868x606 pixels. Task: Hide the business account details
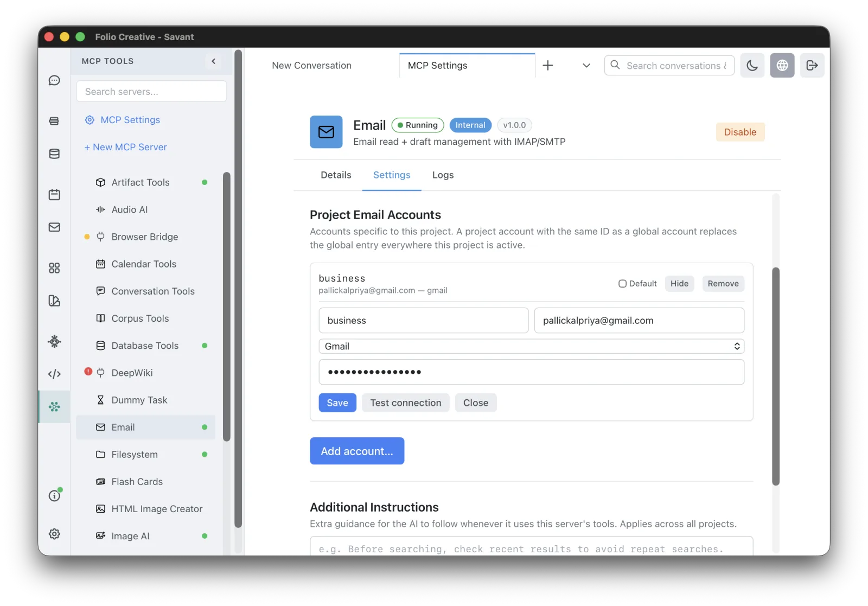point(679,284)
